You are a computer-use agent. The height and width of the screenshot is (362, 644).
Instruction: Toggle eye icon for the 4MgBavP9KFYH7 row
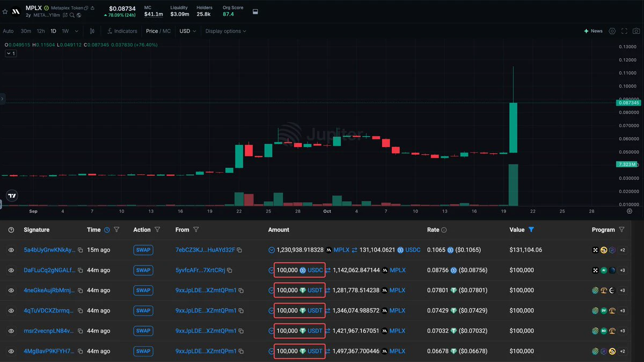(11, 351)
